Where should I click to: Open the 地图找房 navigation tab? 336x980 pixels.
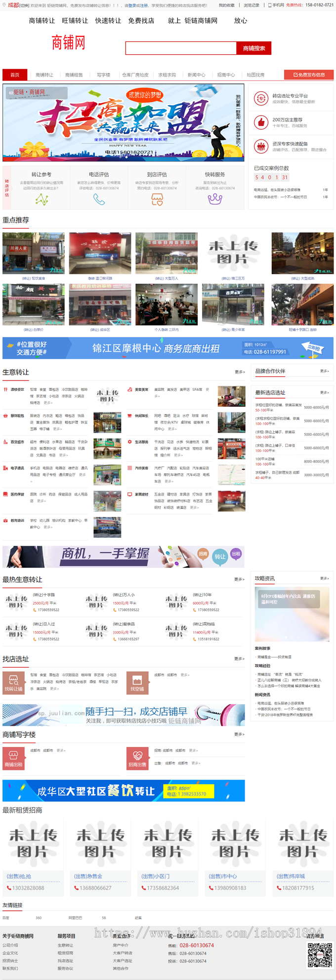255,75
